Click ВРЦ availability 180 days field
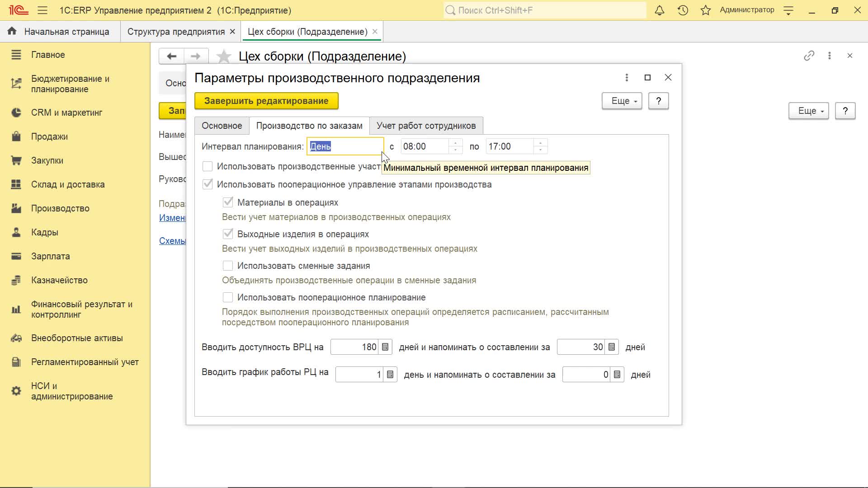The image size is (868, 488). tap(355, 347)
